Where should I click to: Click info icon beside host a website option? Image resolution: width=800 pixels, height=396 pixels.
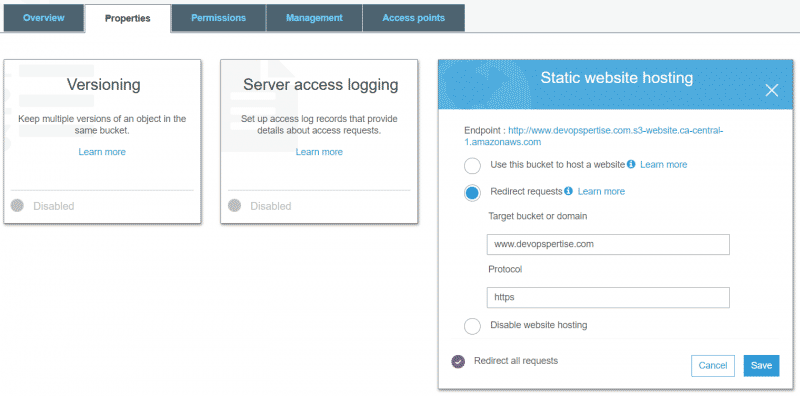(631, 164)
